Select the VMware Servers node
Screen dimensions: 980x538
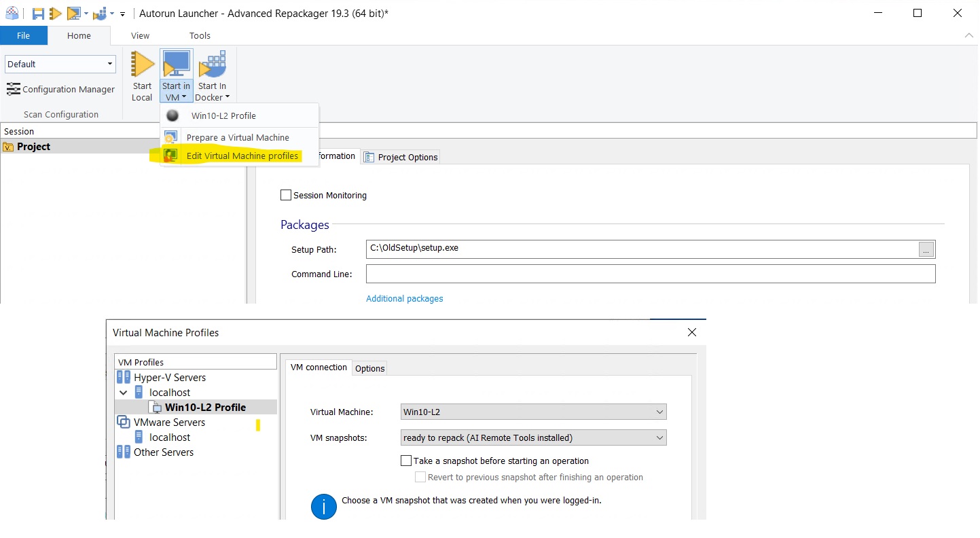point(169,423)
